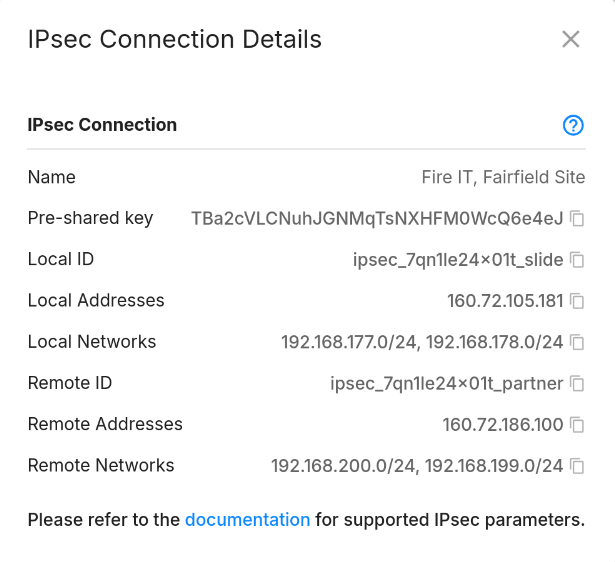615x562 pixels.
Task: Click the ipsec_7qn1le24x01t_slide local ID text
Action: pyautogui.click(x=458, y=260)
